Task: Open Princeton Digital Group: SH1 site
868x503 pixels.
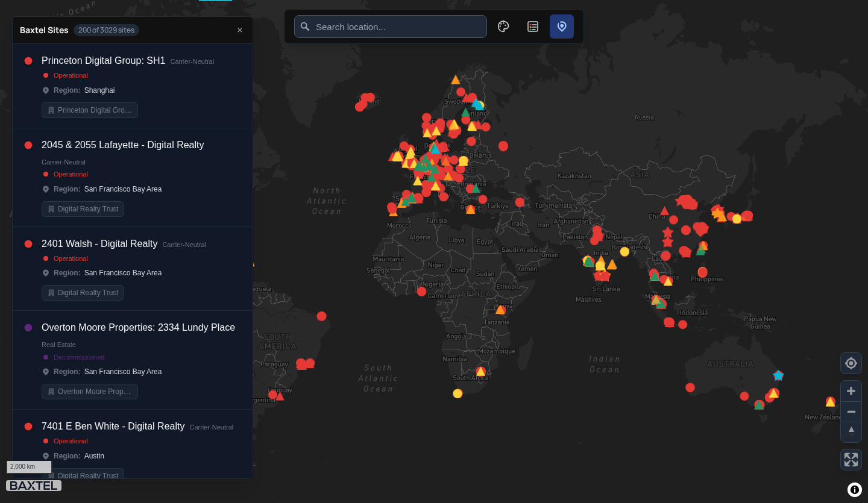Action: [x=103, y=60]
